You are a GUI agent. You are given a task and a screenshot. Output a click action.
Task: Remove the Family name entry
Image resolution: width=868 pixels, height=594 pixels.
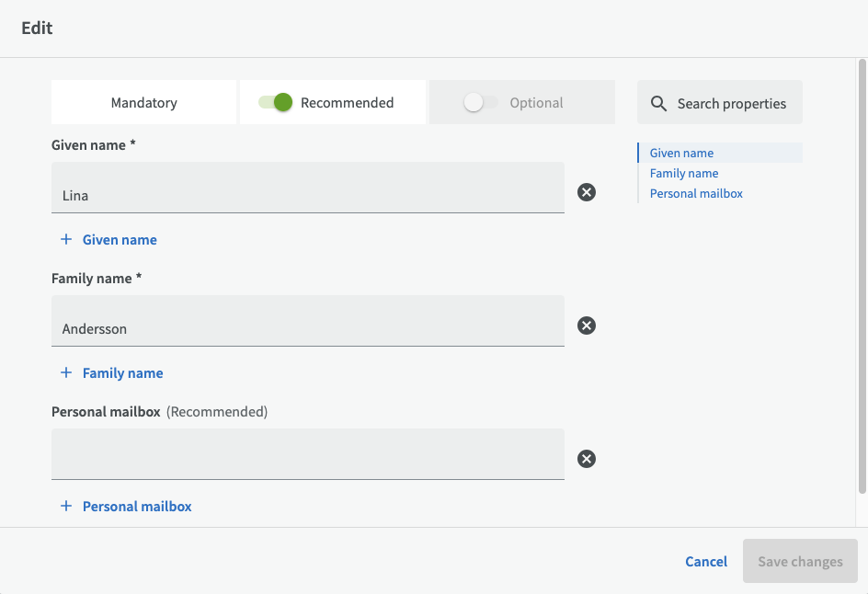coord(587,326)
